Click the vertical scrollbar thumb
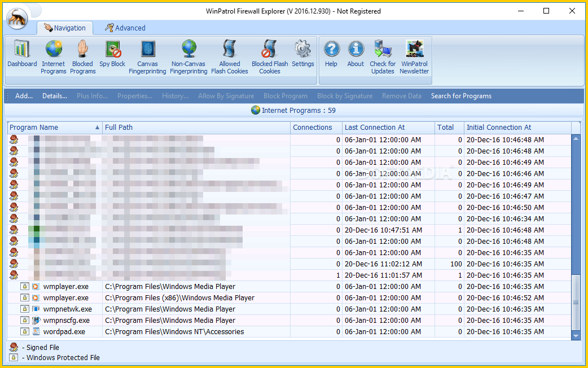Image resolution: width=588 pixels, height=368 pixels. (576, 303)
